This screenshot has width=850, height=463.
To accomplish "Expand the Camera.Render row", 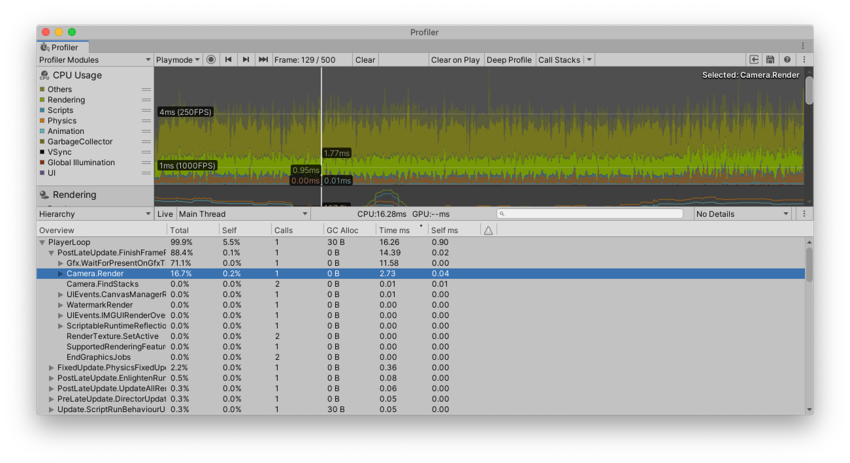I will point(61,274).
